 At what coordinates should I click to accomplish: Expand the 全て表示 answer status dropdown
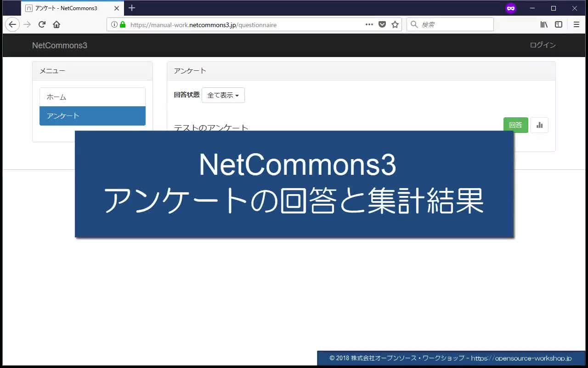coord(223,95)
